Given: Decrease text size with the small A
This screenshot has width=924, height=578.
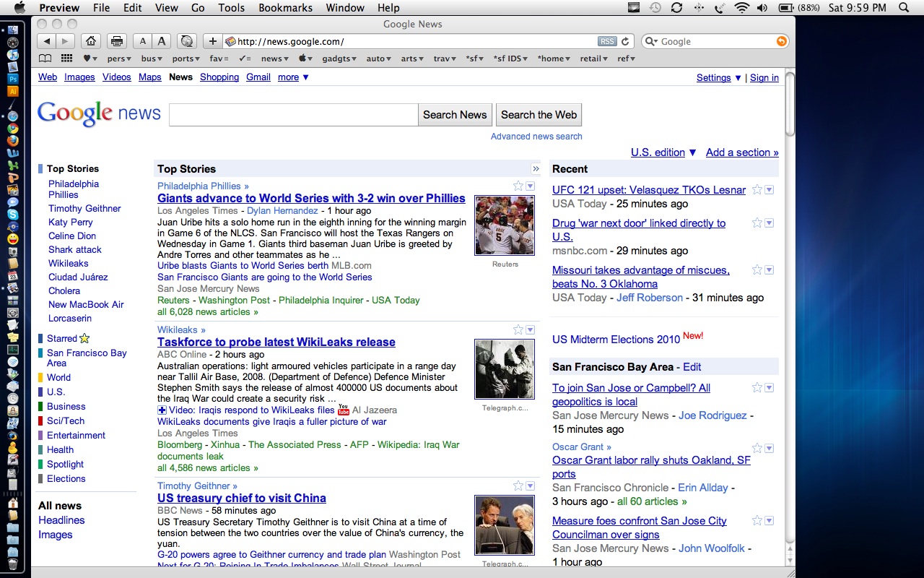Looking at the screenshot, I should 143,41.
